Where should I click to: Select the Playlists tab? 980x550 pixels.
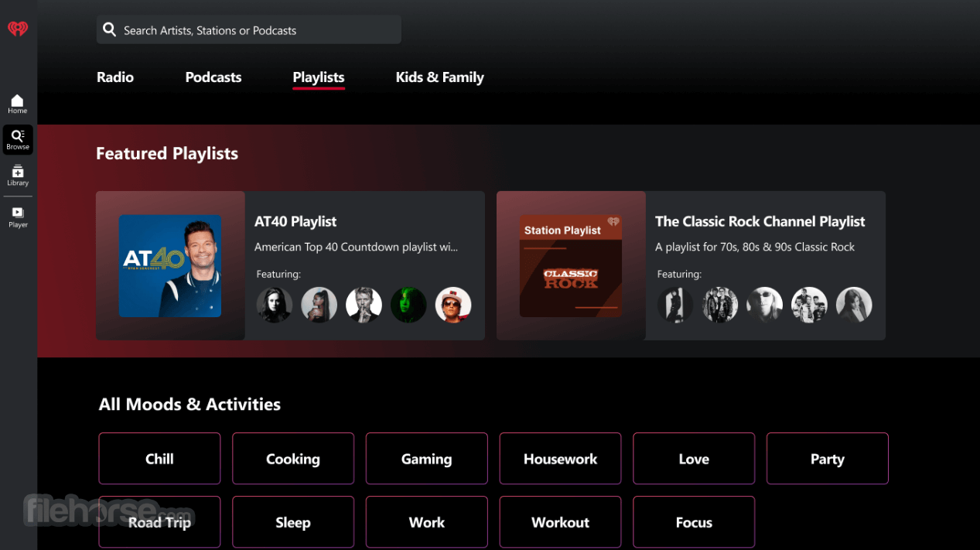pyautogui.click(x=319, y=77)
